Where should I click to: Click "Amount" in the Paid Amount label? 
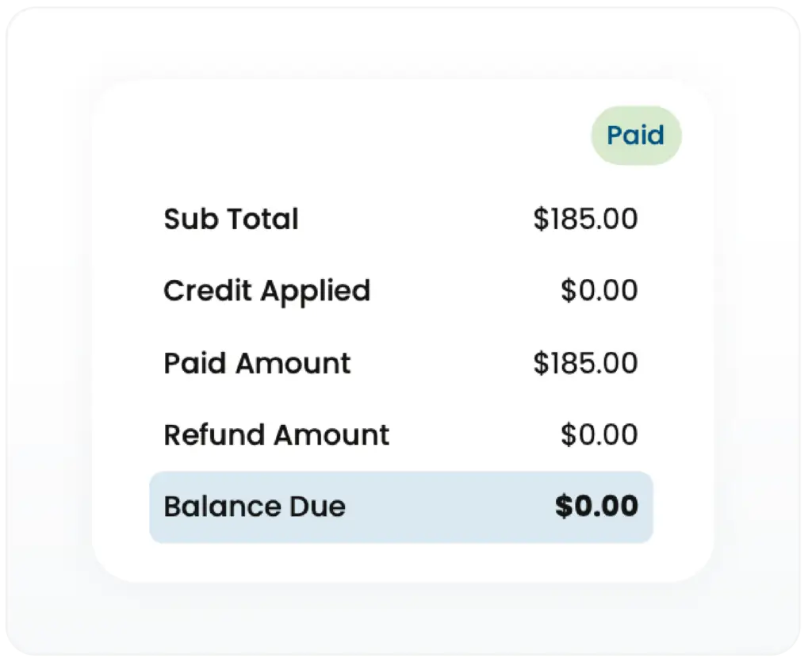293,363
